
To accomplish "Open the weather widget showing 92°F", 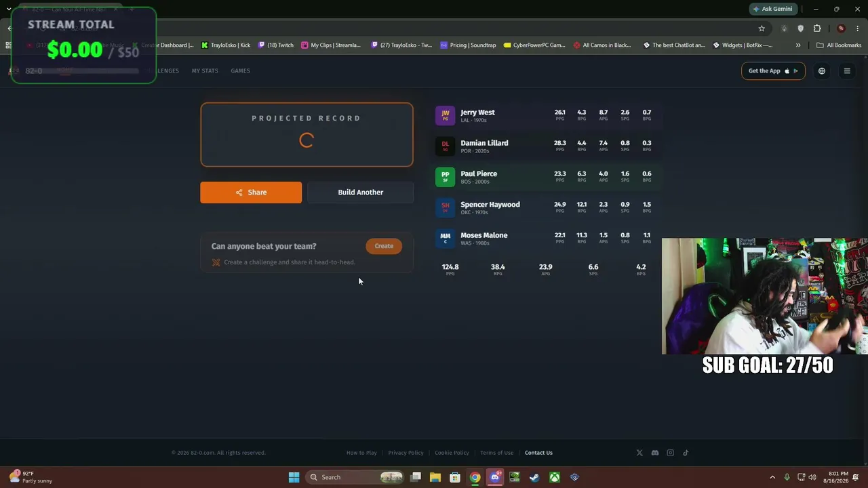I will 31,477.
